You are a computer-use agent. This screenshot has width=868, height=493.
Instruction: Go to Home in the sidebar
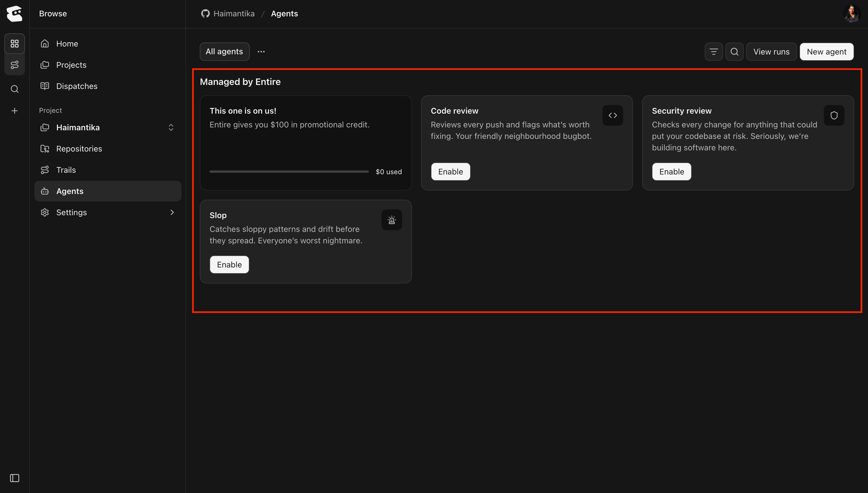tap(108, 44)
